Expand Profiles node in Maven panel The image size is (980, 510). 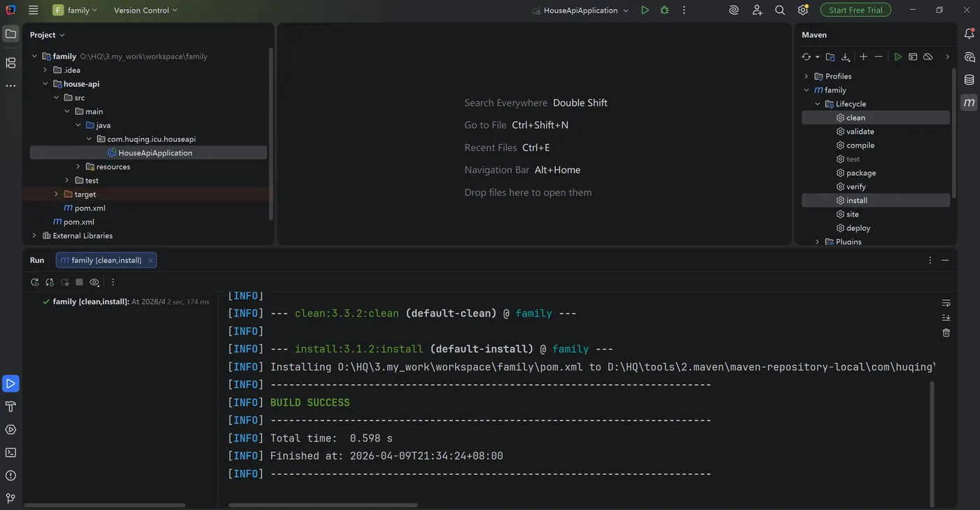pyautogui.click(x=806, y=76)
